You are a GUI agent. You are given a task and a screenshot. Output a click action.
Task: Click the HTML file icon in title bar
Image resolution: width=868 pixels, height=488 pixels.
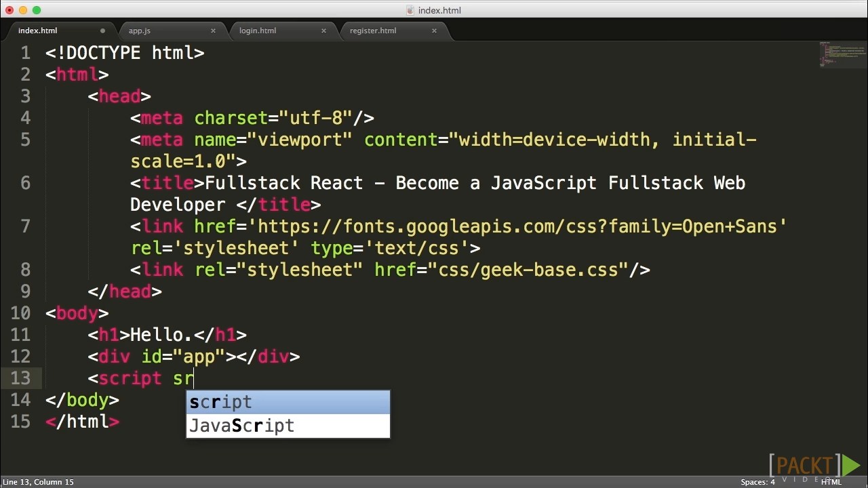tap(410, 10)
